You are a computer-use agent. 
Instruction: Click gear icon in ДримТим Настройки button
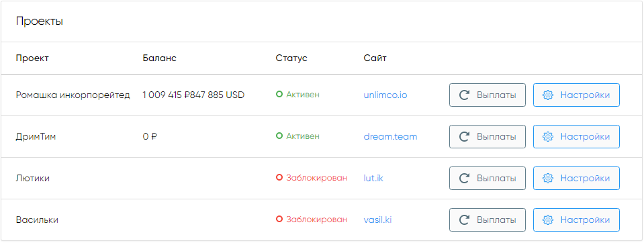[x=547, y=137]
